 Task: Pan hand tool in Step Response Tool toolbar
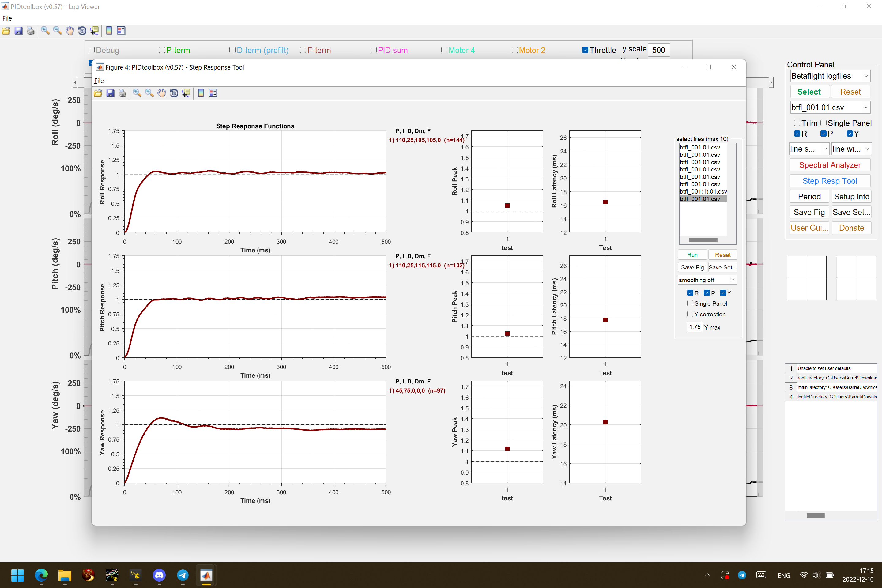[162, 93]
